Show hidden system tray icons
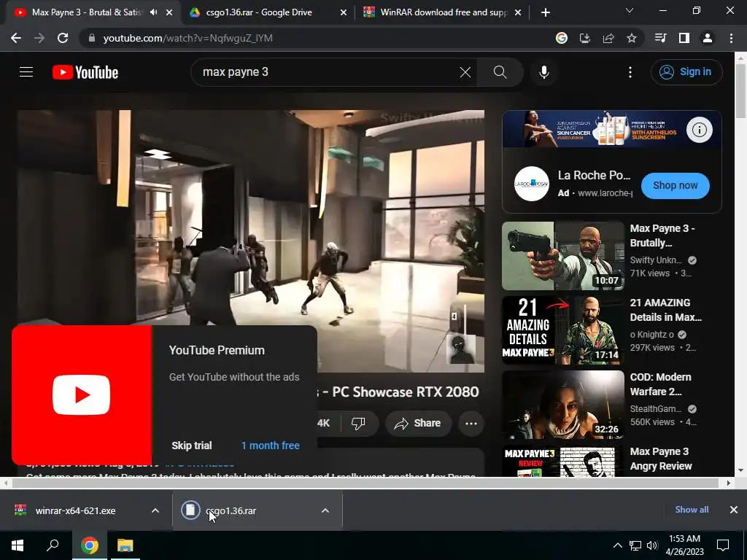The height and width of the screenshot is (560, 747). click(617, 545)
